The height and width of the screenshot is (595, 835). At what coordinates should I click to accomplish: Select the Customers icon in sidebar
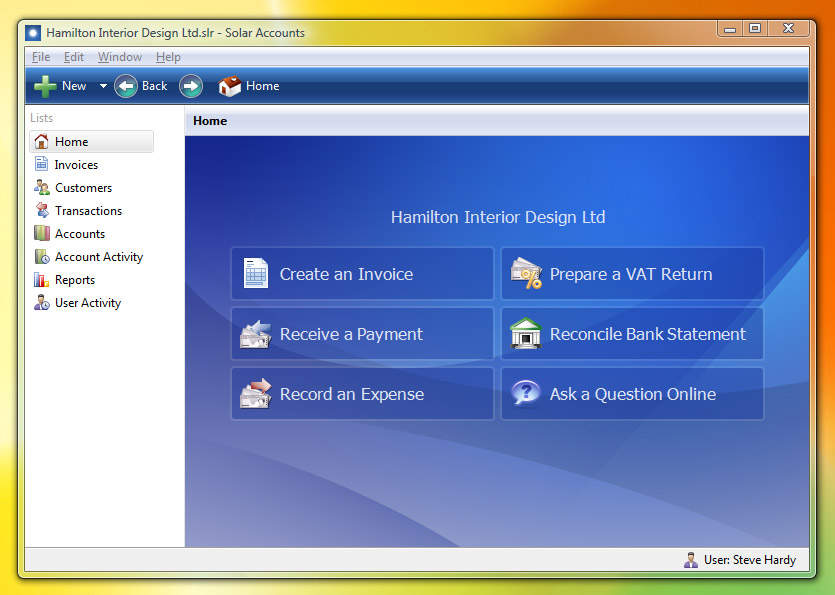point(42,188)
